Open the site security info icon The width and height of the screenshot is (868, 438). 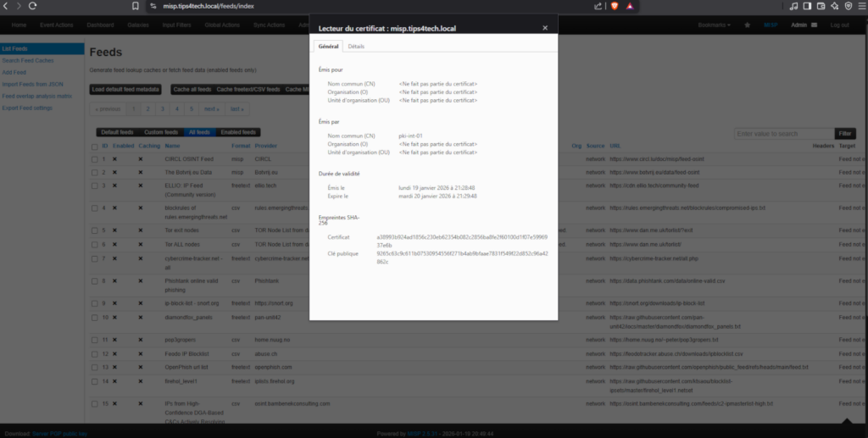153,6
